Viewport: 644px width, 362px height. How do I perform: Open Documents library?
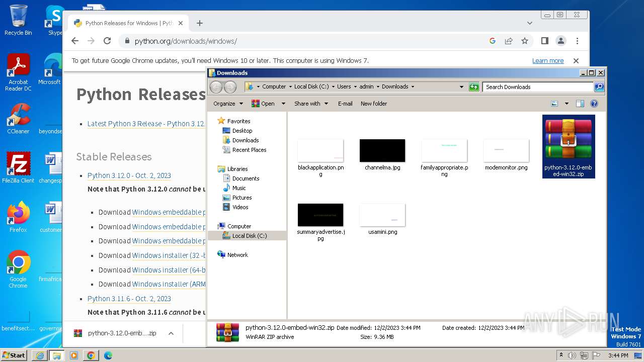246,178
